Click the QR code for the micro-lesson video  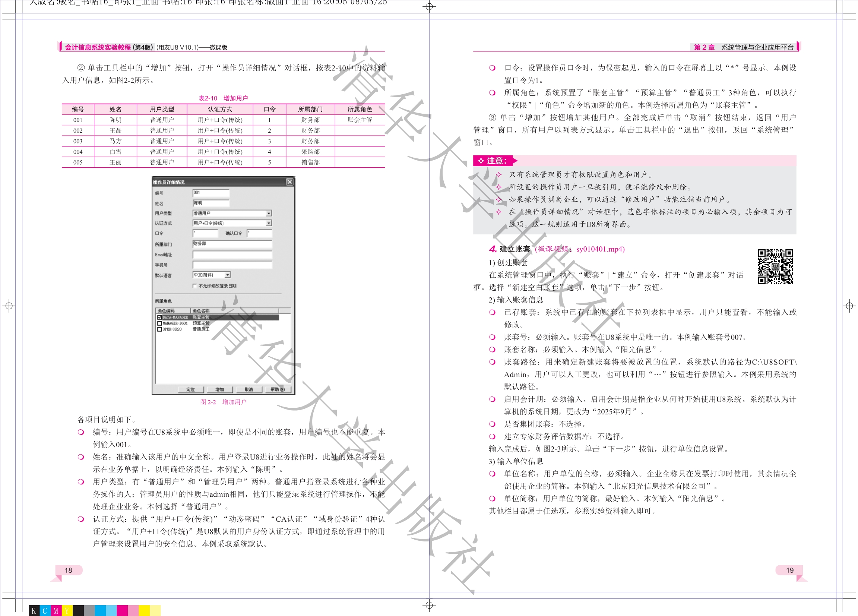tap(775, 266)
